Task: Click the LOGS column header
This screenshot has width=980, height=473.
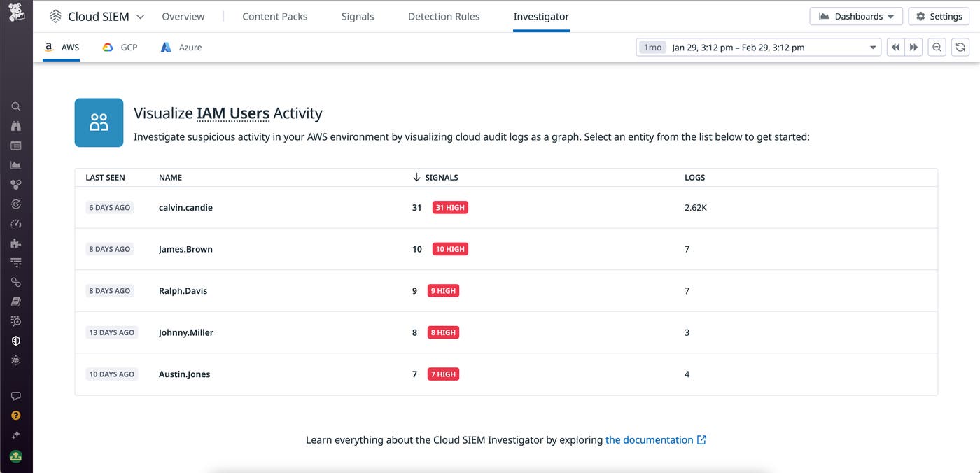Action: 694,178
